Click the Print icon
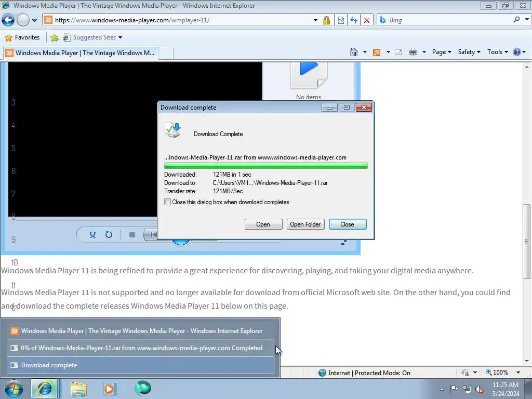The height and width of the screenshot is (399, 532). [x=413, y=52]
